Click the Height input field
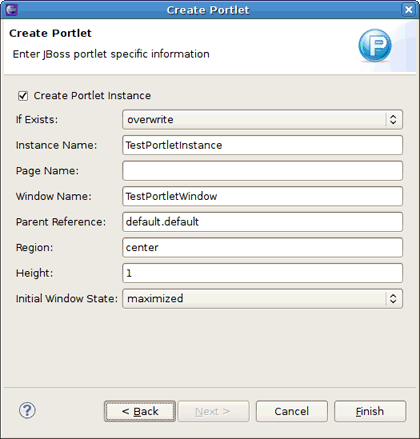Screen dimensions: 420x439 click(262, 273)
